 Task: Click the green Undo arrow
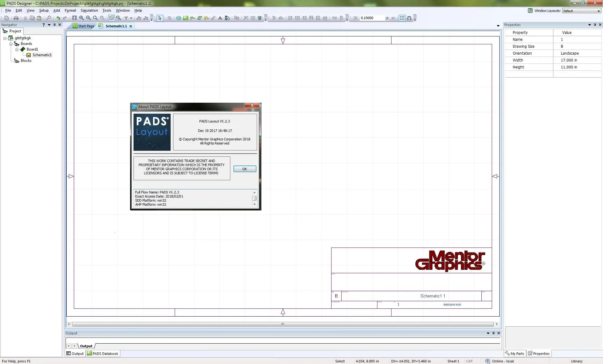coord(58,18)
